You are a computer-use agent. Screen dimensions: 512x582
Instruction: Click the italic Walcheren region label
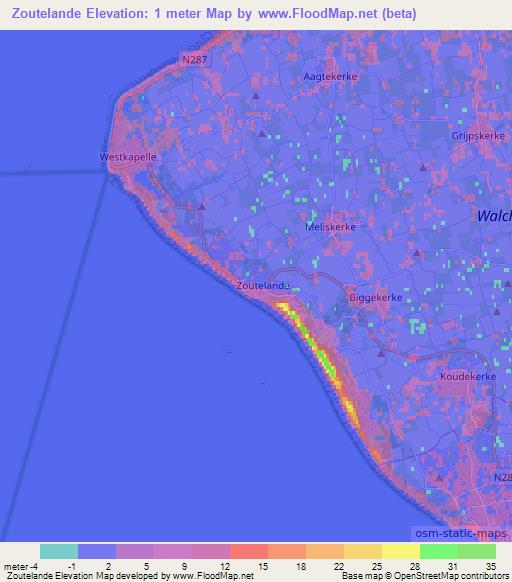[x=494, y=216]
